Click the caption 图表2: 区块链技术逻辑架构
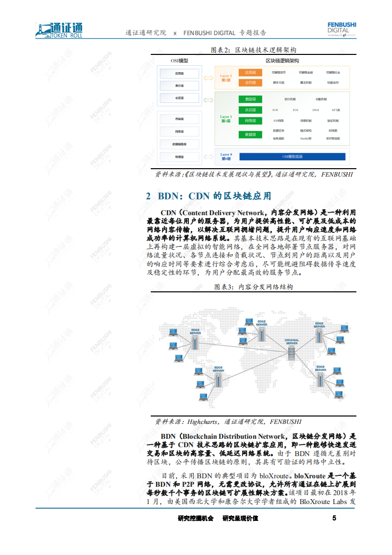Viewport: 392px width, 555px height. coord(253,50)
